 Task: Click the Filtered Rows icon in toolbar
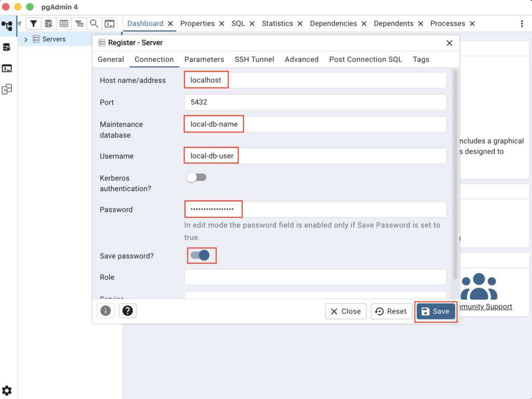click(x=79, y=23)
